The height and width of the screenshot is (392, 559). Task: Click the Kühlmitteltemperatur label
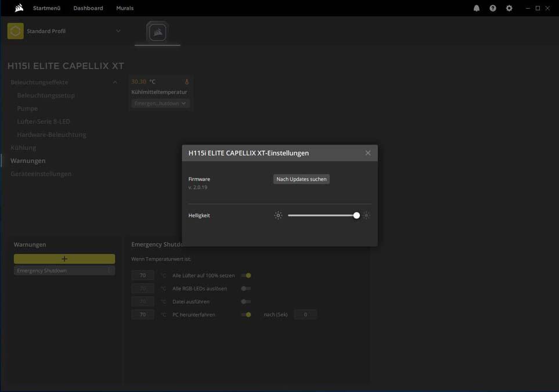tap(159, 92)
